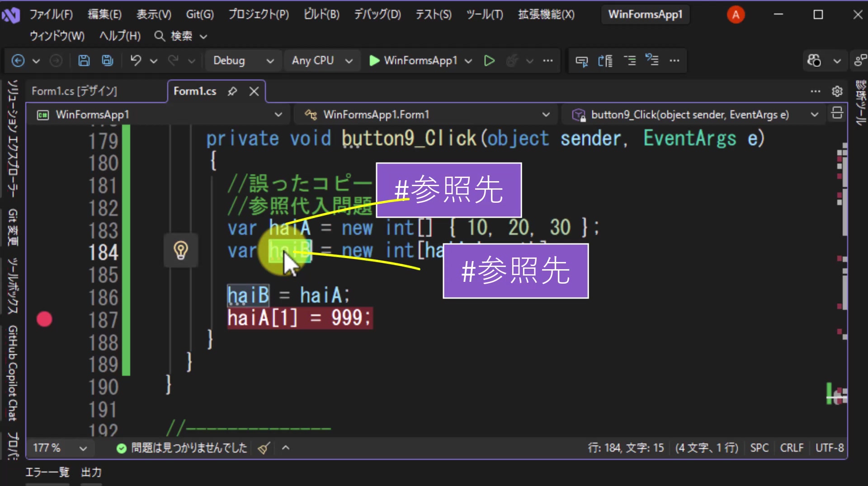
Task: Click the comment selection toolbar icon
Action: [629, 61]
